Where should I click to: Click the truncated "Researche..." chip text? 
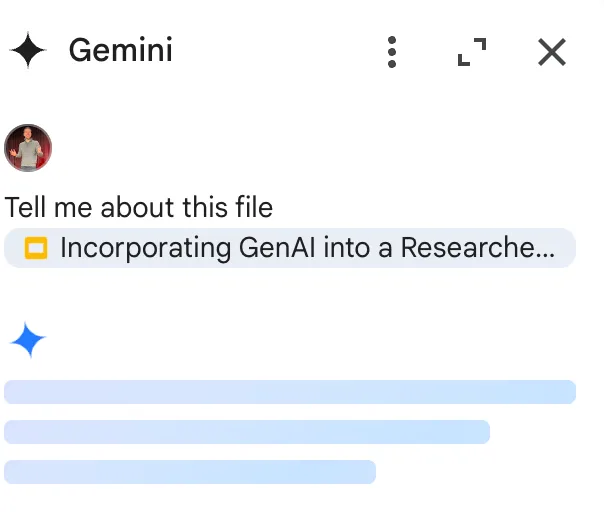tap(477, 248)
